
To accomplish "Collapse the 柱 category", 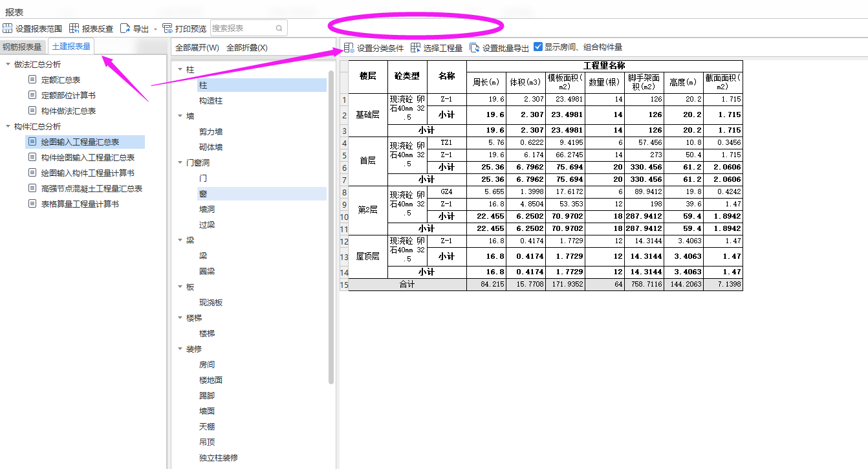I will pos(180,69).
